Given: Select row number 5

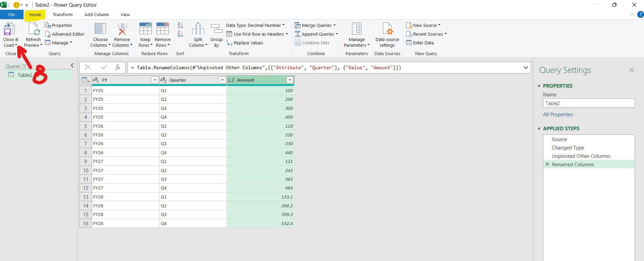Looking at the screenshot, I should [86, 126].
